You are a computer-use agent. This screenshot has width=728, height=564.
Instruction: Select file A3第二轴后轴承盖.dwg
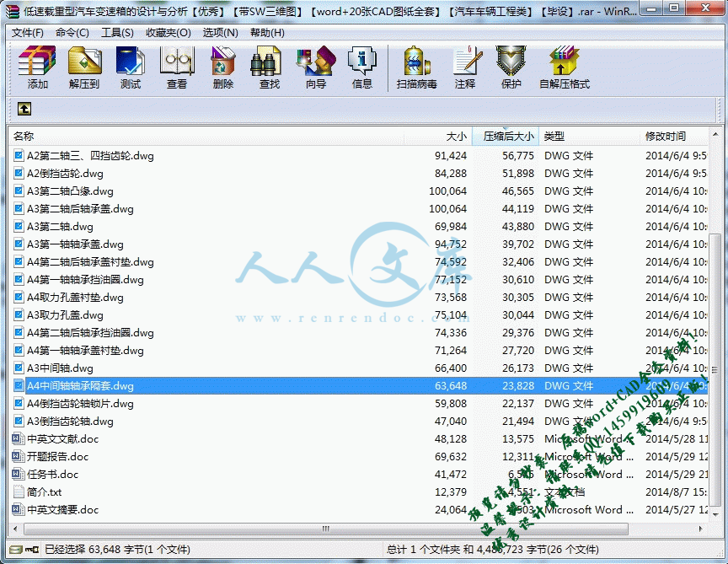coord(80,208)
